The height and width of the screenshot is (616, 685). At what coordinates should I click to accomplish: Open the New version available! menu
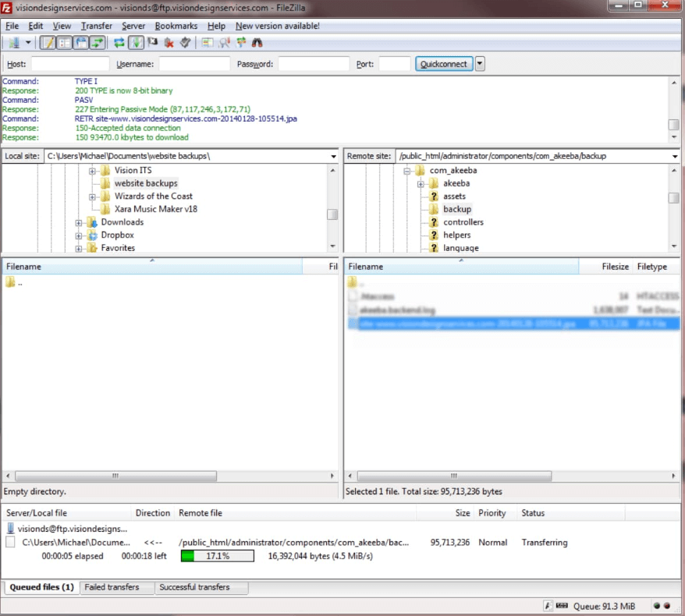click(278, 26)
